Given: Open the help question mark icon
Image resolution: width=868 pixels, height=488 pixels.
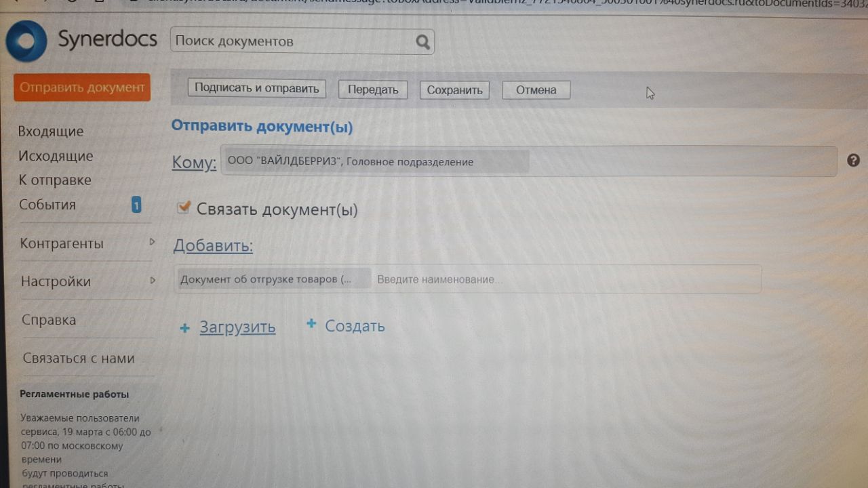Looking at the screenshot, I should tap(853, 160).
